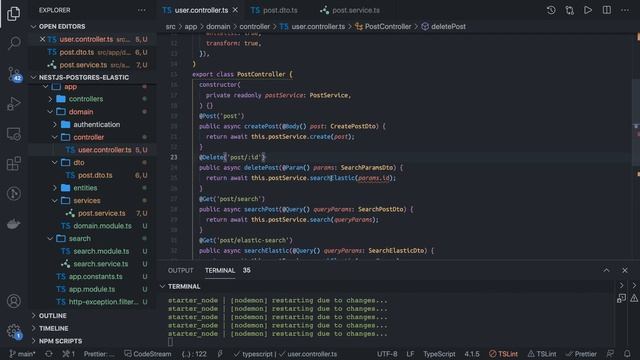Maximize the terminal panel with the caret
The image size is (640, 360).
pos(606,270)
